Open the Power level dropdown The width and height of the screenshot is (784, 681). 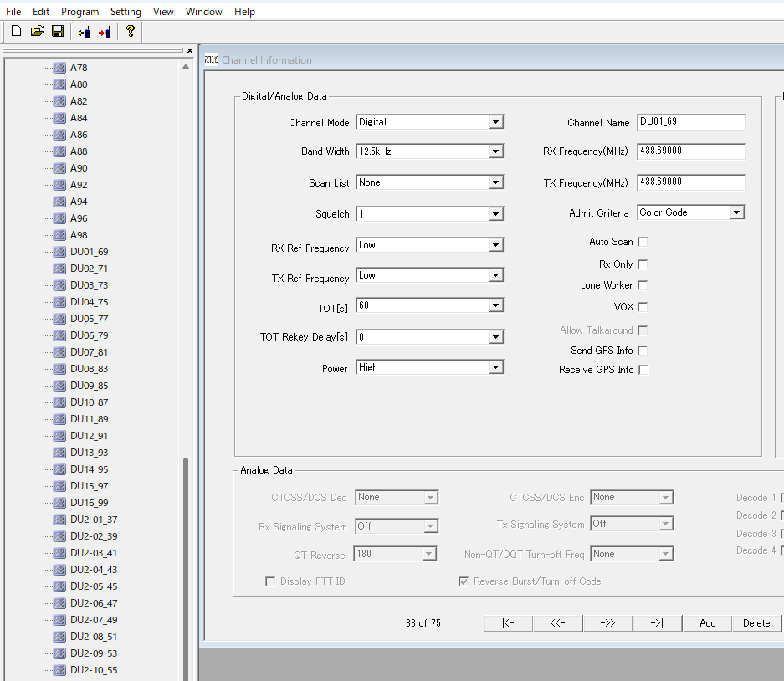496,367
